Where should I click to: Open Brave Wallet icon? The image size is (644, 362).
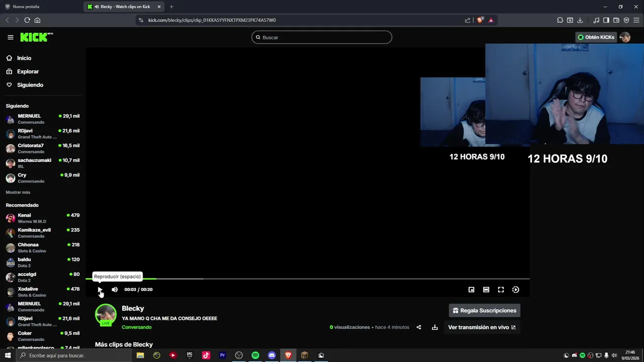coord(616,20)
